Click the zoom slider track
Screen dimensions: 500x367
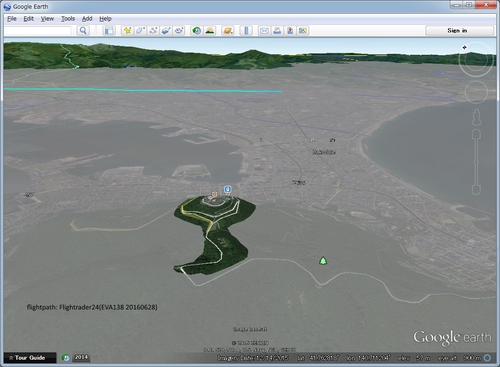(477, 162)
